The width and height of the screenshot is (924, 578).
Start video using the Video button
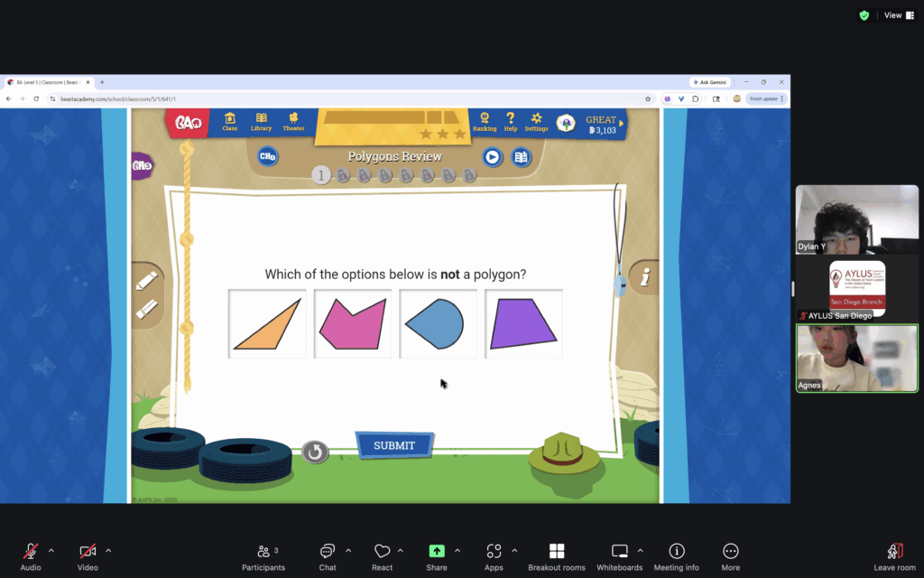click(88, 552)
